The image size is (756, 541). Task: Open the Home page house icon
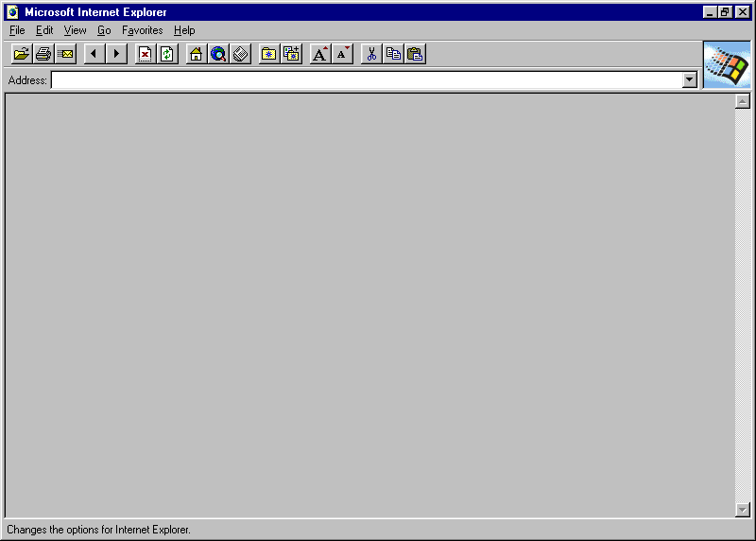196,54
